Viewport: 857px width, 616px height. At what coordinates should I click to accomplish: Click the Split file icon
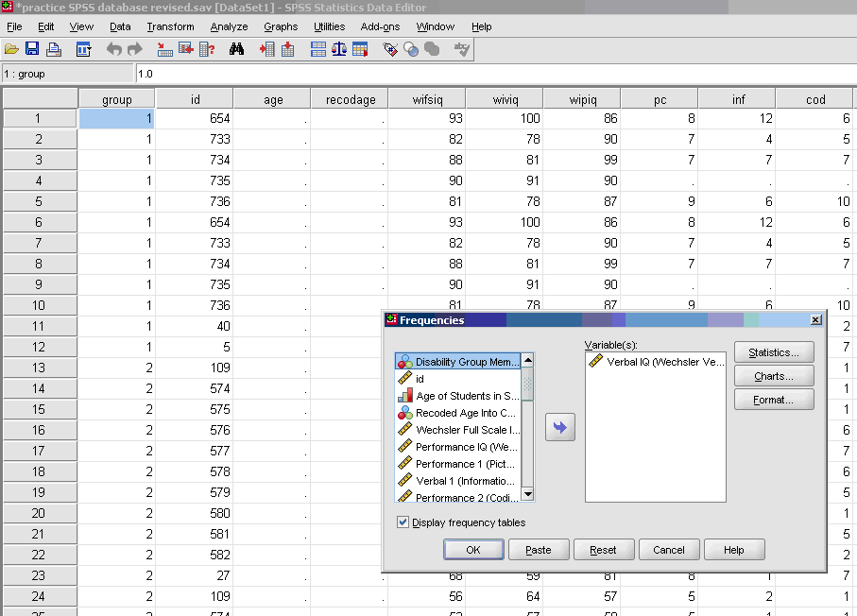click(318, 50)
